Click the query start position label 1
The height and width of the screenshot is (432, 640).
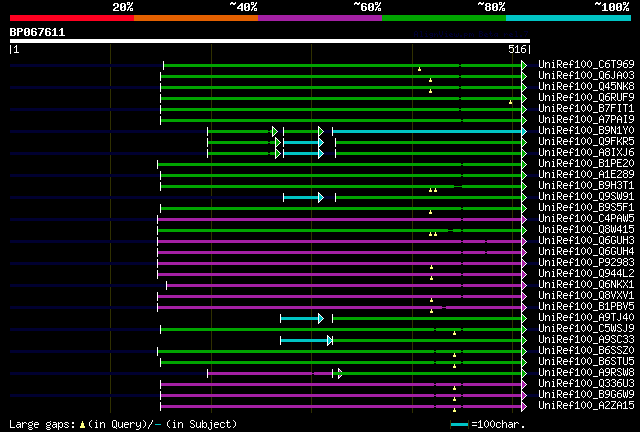point(14,49)
